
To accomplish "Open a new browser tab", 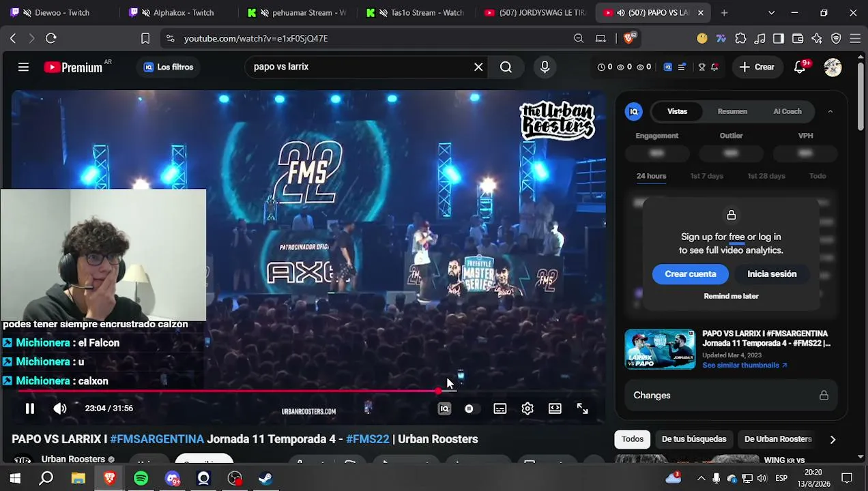I will click(724, 12).
